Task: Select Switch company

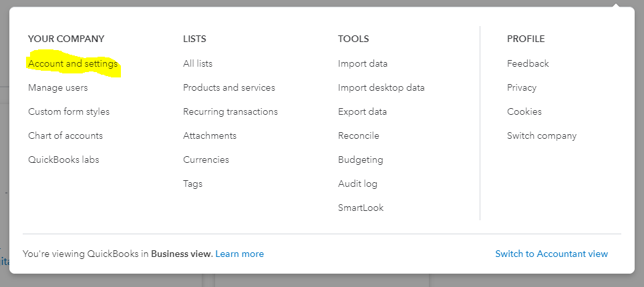Action: (x=542, y=136)
